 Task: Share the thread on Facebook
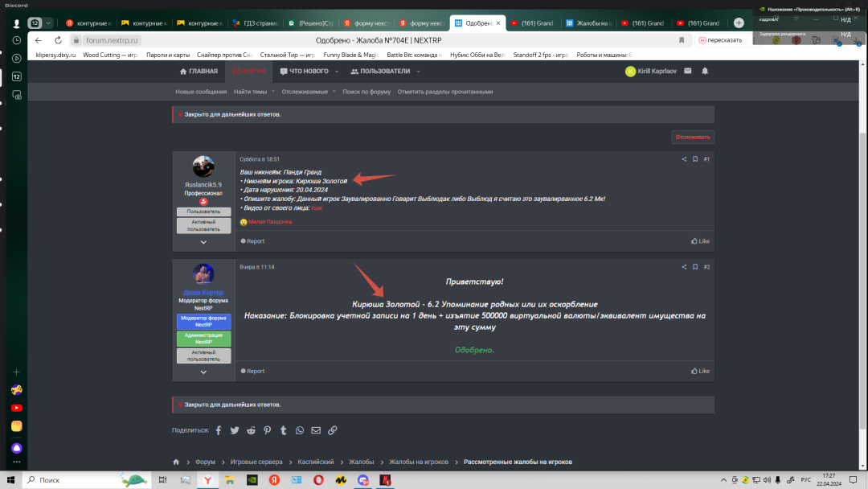click(219, 430)
